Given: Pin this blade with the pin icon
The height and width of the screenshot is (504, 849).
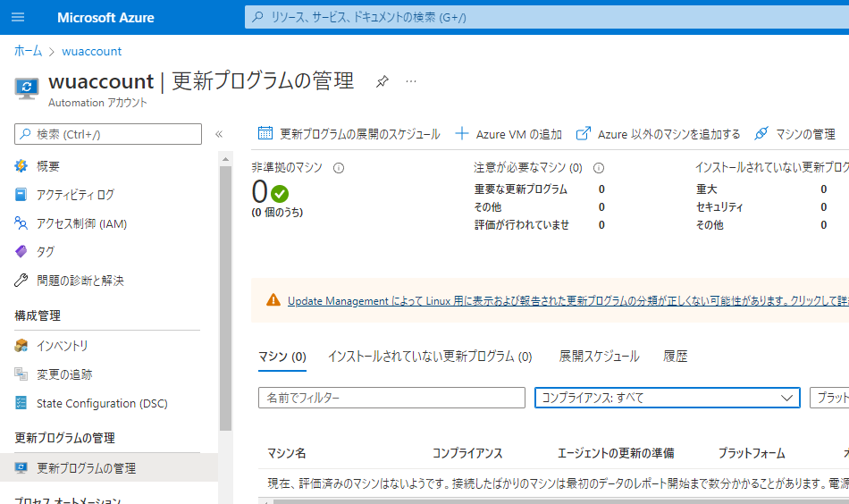Looking at the screenshot, I should click(x=382, y=81).
